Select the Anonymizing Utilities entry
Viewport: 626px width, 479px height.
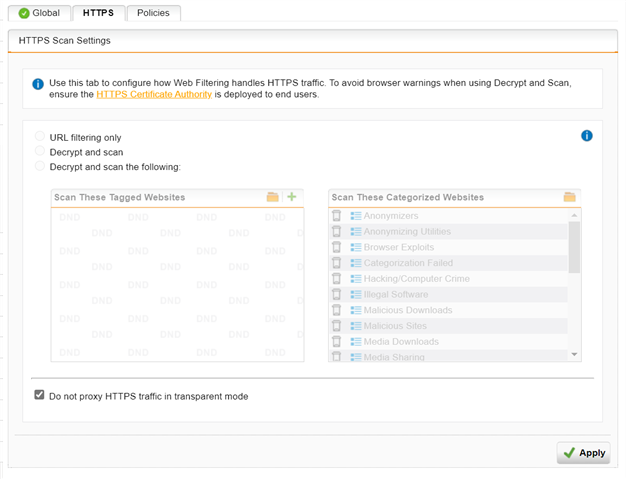[x=407, y=232]
